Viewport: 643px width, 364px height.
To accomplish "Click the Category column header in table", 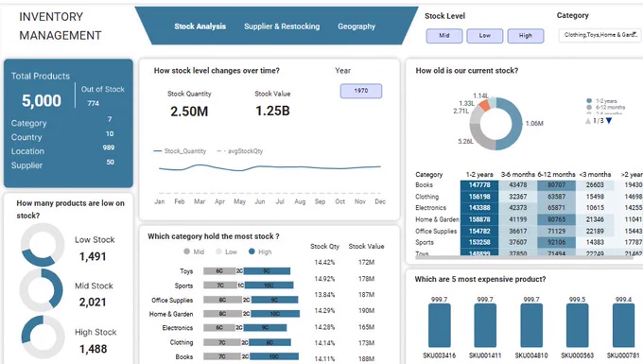I will click(x=429, y=175).
